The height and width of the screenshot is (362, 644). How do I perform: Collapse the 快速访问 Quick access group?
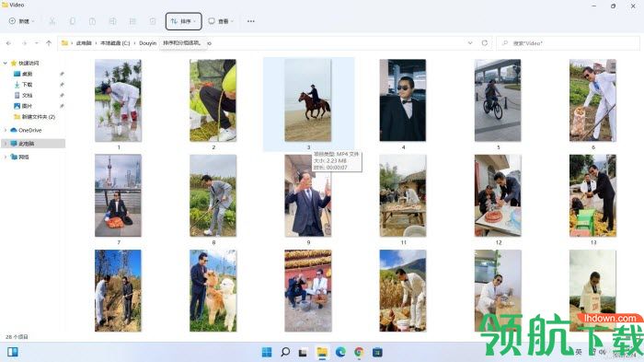coord(5,63)
